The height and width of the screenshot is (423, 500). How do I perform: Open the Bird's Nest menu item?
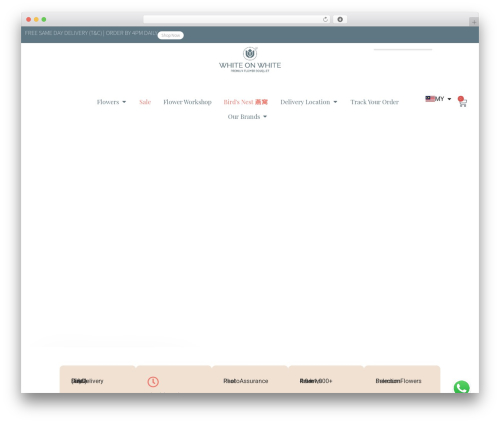246,102
